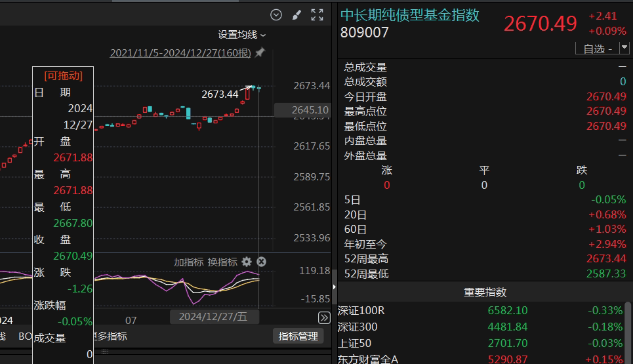Click 52周最高 value 2673.44
633x364 pixels.
click(606, 258)
